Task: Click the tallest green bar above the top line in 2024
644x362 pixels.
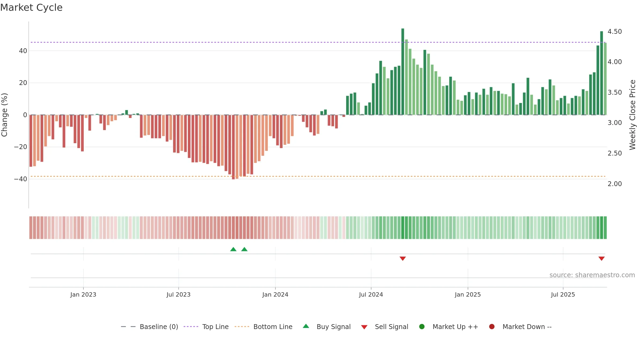Action: click(x=402, y=72)
